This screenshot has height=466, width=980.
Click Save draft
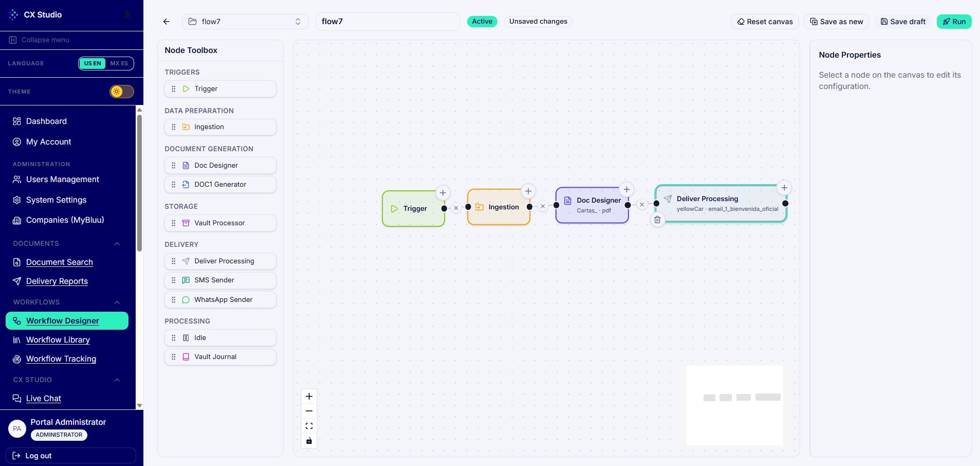point(903,22)
